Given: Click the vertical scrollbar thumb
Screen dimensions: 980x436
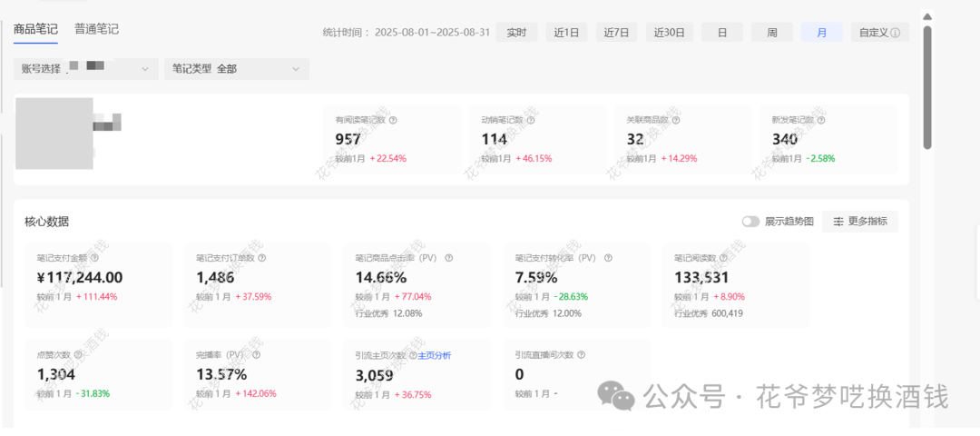Looking at the screenshot, I should (927, 87).
